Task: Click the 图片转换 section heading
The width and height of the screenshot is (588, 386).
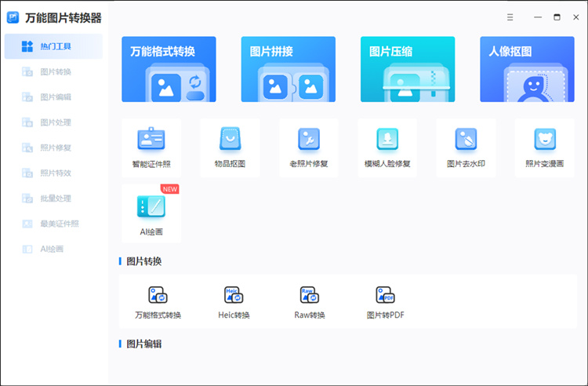Action: coord(144,261)
